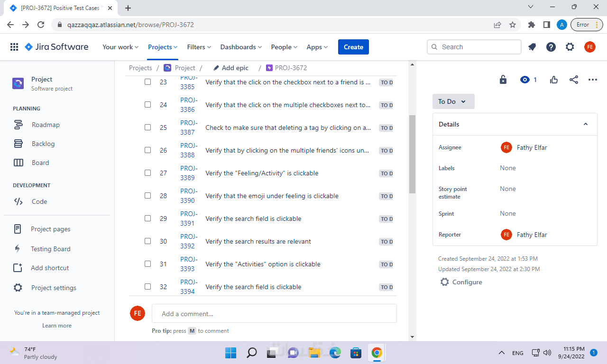This screenshot has height=364, width=607.
Task: Open the Projects dropdown menu
Action: tap(163, 47)
